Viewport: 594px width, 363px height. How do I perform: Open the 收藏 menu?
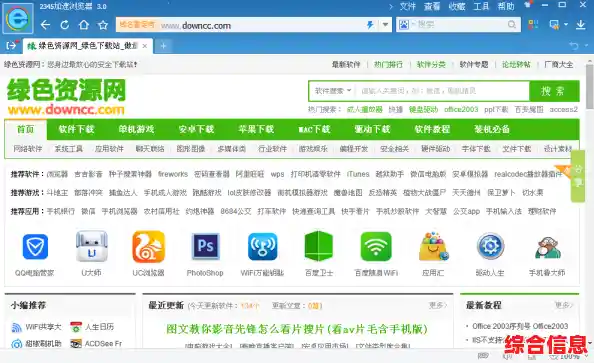pyautogui.click(x=456, y=6)
